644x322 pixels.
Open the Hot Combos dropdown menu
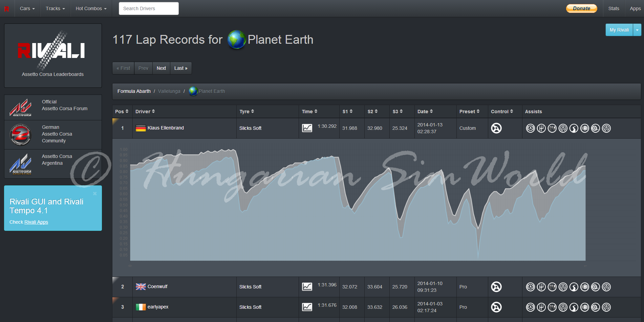[91, 8]
